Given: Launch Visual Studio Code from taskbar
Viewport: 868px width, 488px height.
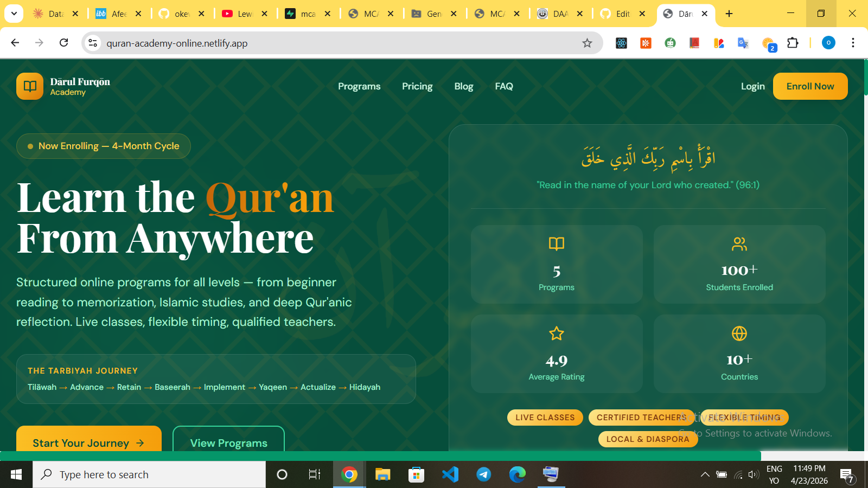Looking at the screenshot, I should point(450,474).
